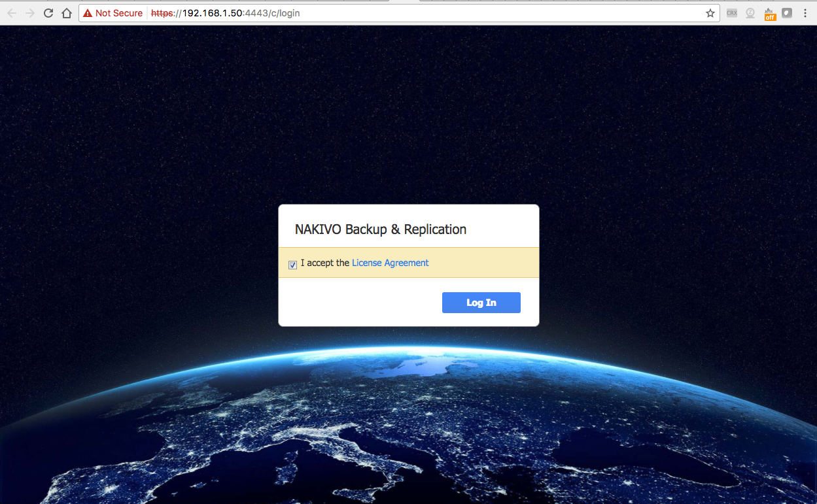Click the URL address bar text
The height and width of the screenshot is (504, 817).
pos(226,13)
